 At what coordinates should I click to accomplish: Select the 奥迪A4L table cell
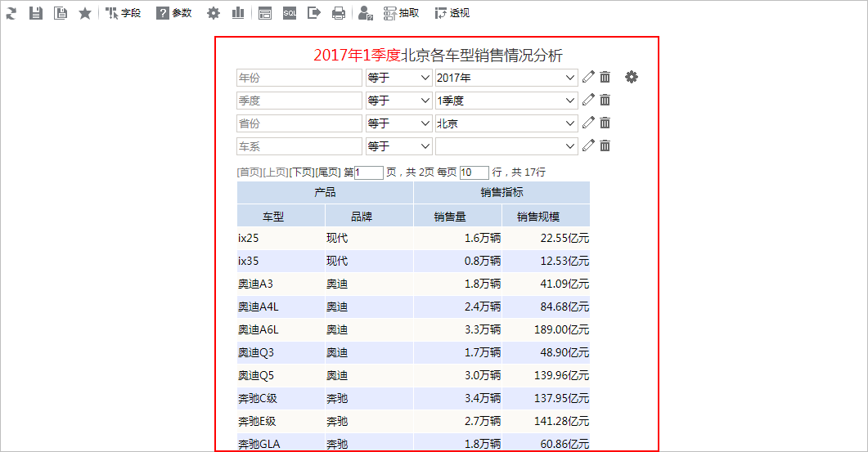[281, 307]
